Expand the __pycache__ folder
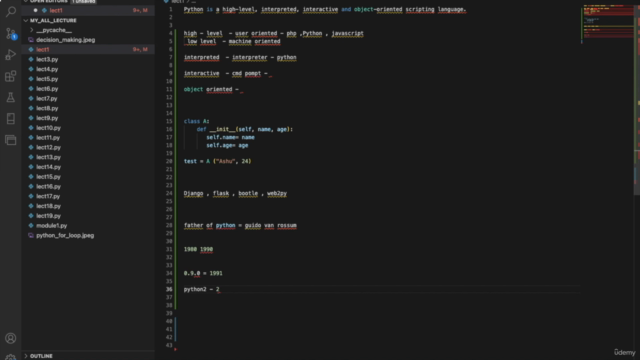This screenshot has height=360, width=640. click(54, 30)
